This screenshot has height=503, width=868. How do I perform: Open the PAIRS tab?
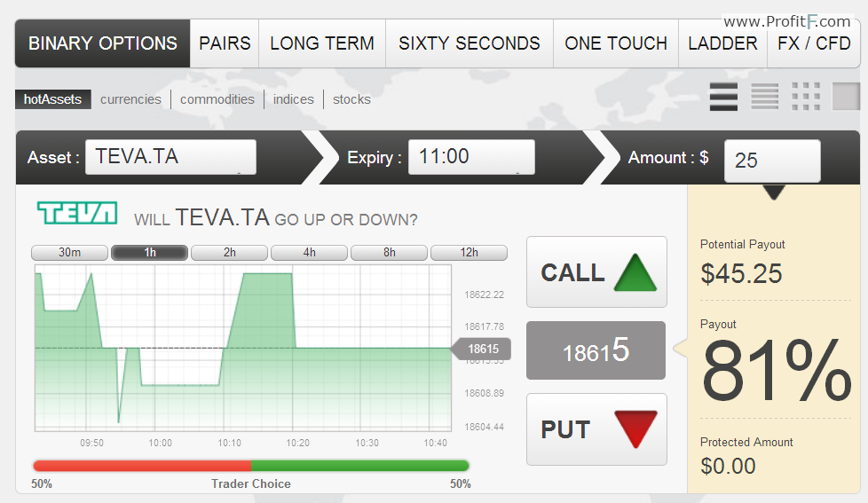point(225,43)
